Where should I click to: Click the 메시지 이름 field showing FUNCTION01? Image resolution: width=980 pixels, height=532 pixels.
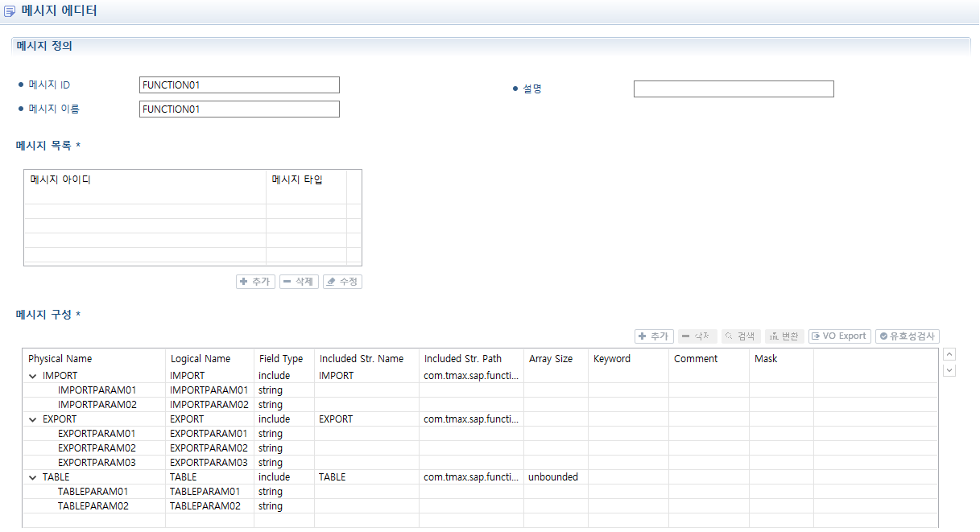(239, 109)
